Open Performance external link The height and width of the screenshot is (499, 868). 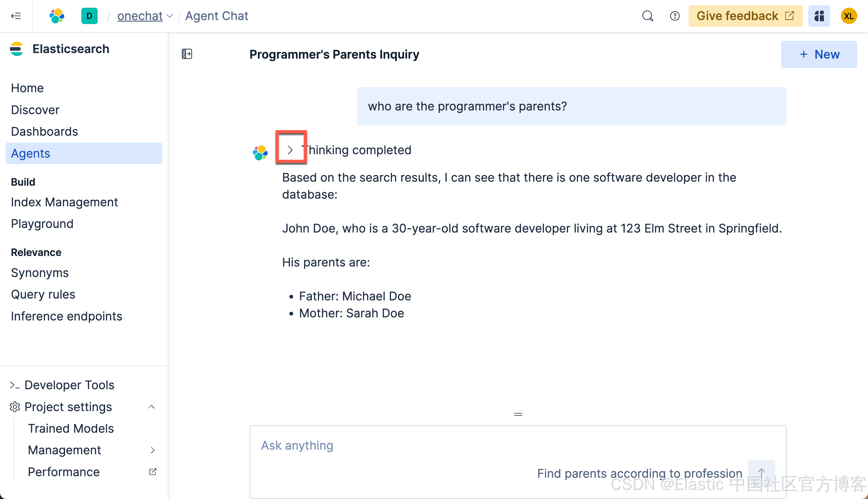[x=64, y=472]
